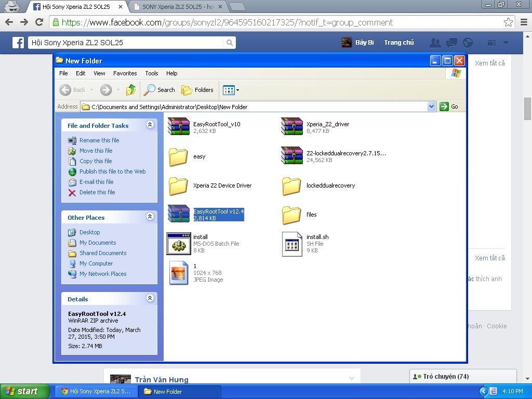Click the Back navigation button
The width and height of the screenshot is (532, 399).
point(72,90)
